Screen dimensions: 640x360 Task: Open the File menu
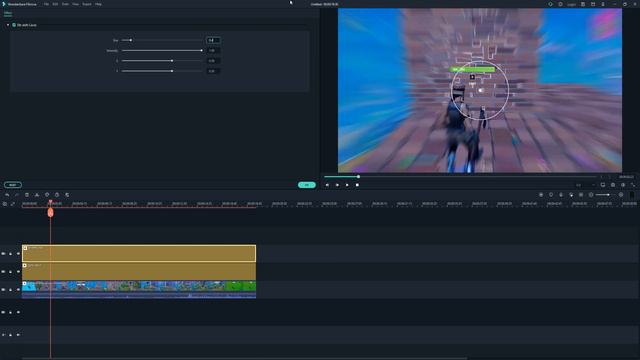click(46, 4)
